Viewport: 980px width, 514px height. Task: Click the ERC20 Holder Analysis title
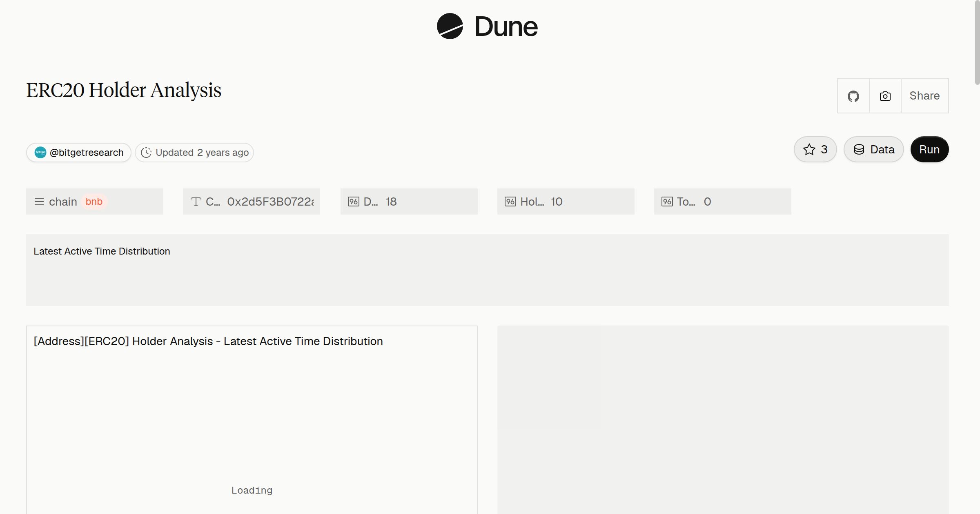coord(124,90)
